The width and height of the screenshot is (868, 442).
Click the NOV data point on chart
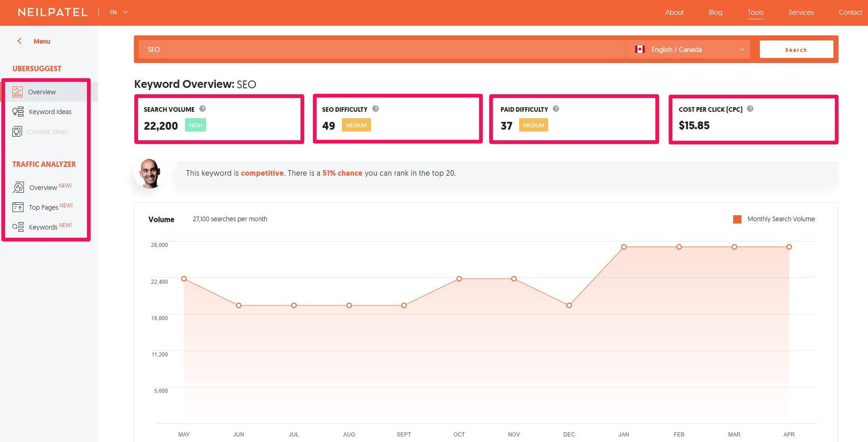click(514, 279)
